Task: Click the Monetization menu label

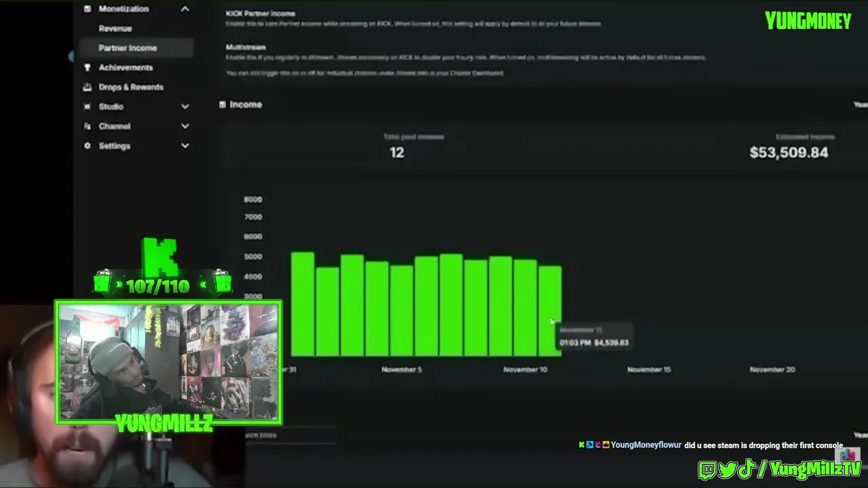Action: [x=123, y=9]
